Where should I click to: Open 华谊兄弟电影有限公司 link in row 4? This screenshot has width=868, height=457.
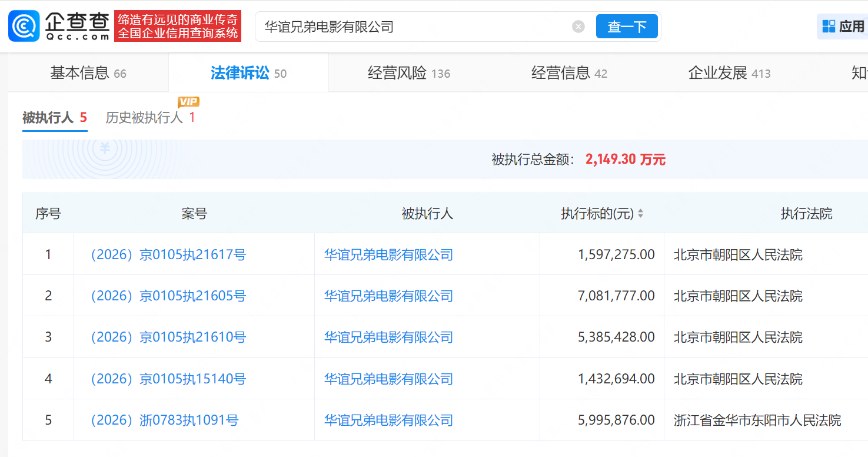coord(389,379)
